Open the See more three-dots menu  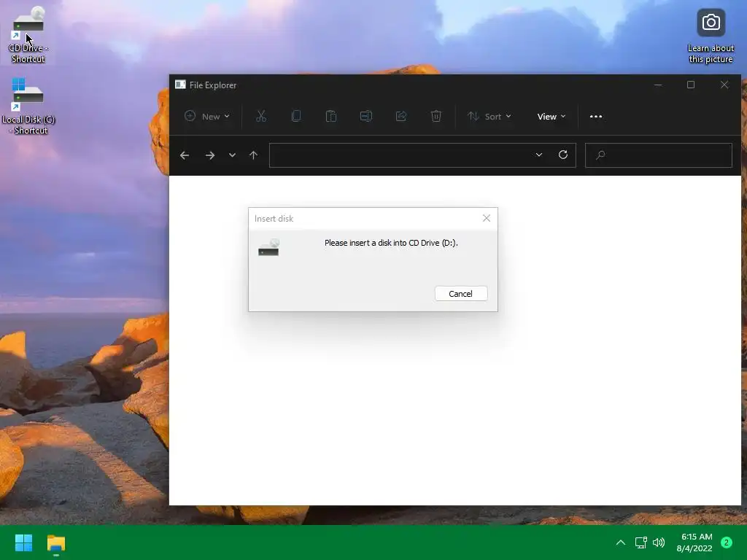click(596, 116)
